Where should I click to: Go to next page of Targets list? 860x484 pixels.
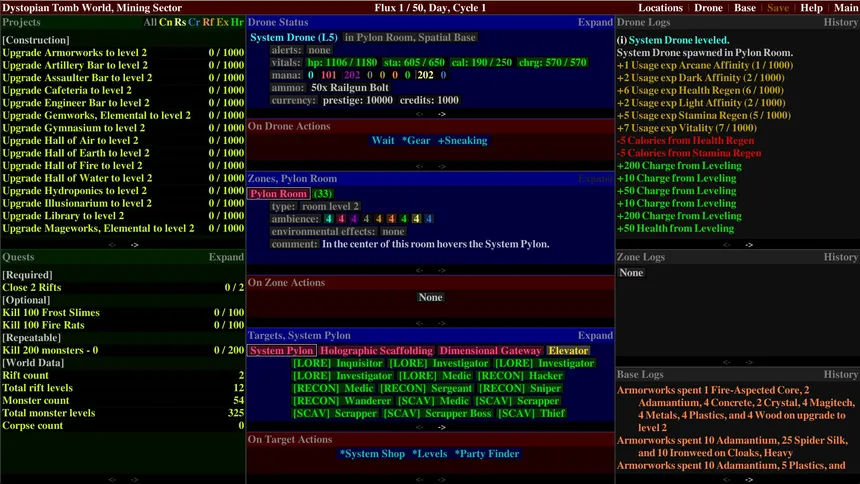(442, 427)
